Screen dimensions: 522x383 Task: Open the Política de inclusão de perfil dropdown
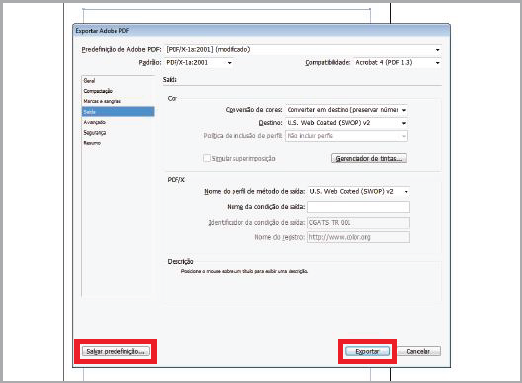coord(346,136)
